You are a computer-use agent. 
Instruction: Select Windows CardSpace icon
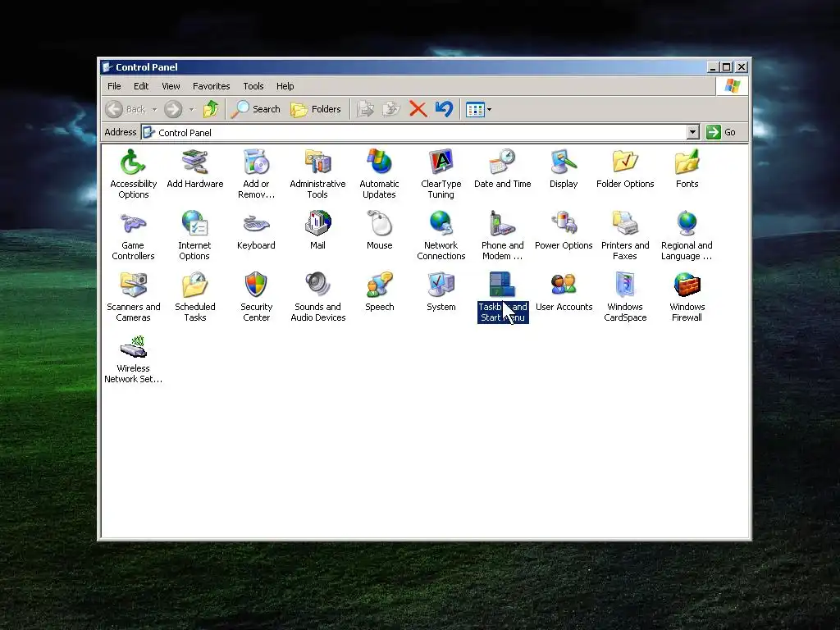625,285
